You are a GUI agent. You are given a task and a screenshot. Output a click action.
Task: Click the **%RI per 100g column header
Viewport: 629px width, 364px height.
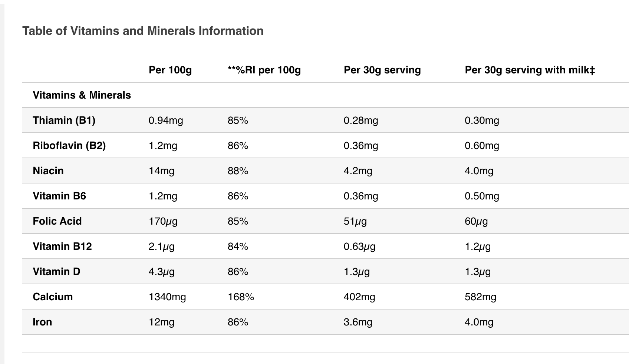264,70
